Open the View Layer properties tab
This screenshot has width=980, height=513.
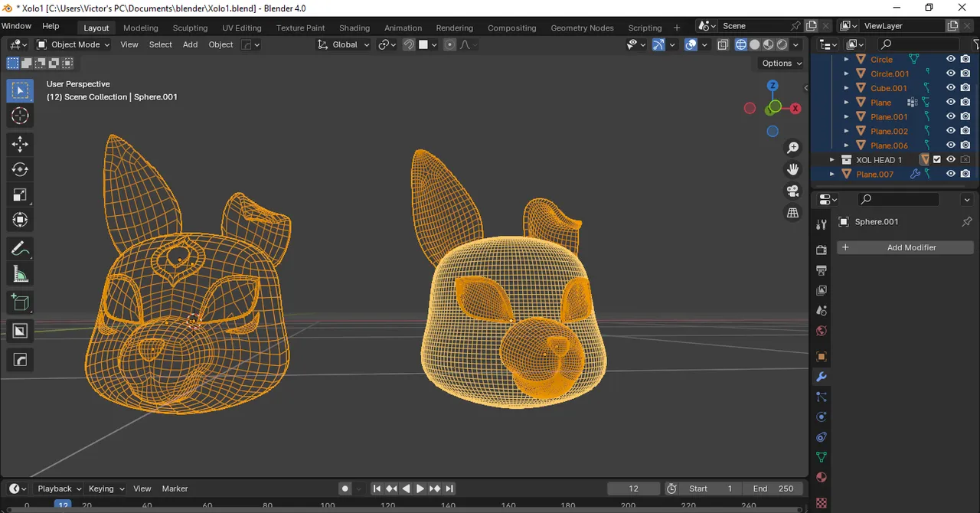pos(822,290)
